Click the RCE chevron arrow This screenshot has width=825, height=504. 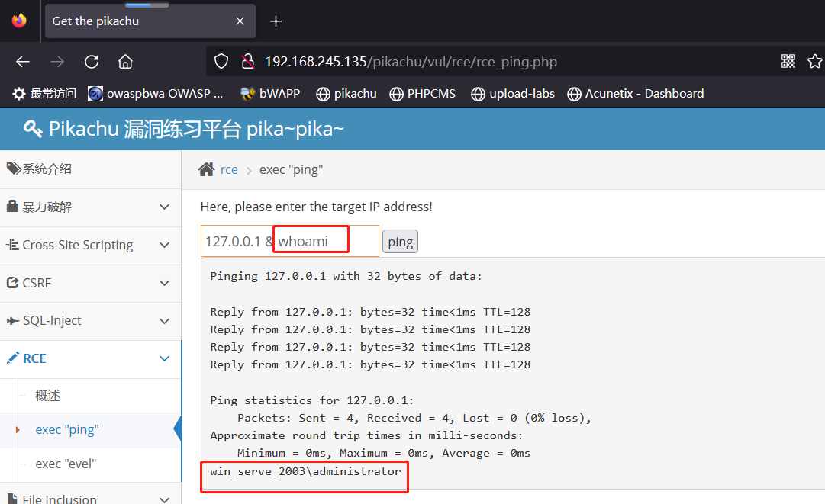164,358
